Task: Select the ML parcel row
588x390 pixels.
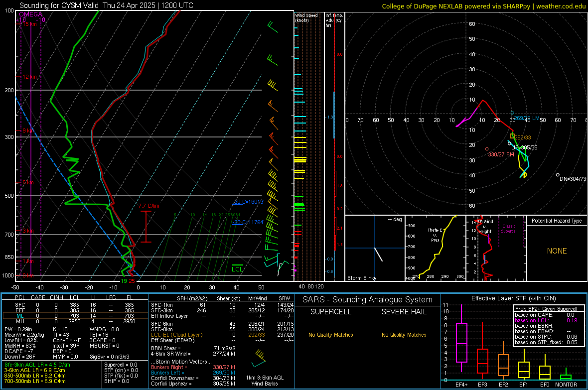Action: click(75, 316)
